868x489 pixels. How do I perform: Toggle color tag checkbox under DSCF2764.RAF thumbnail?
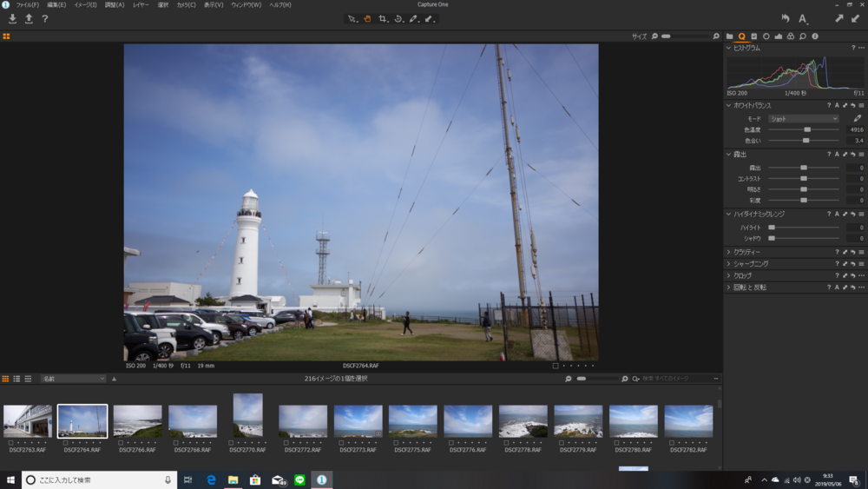66,443
